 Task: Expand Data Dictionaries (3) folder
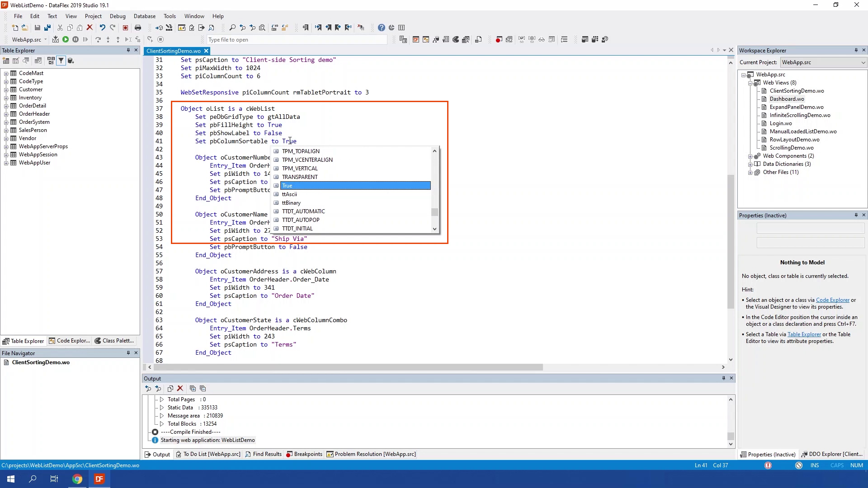(x=750, y=164)
